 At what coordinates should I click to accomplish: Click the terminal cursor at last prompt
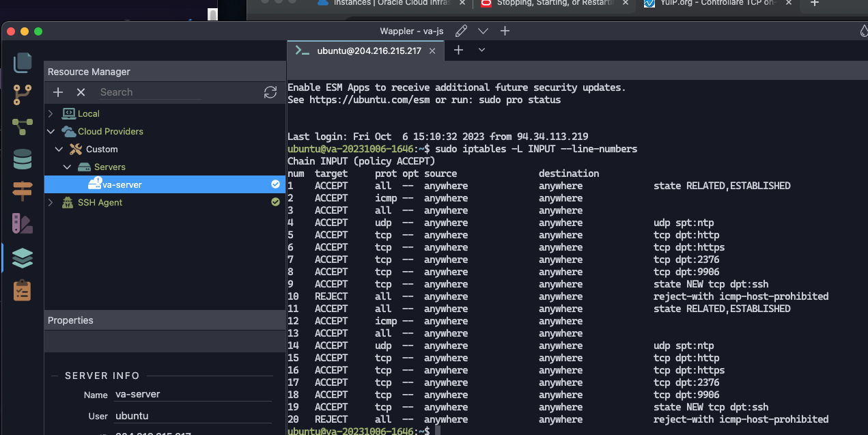point(438,431)
